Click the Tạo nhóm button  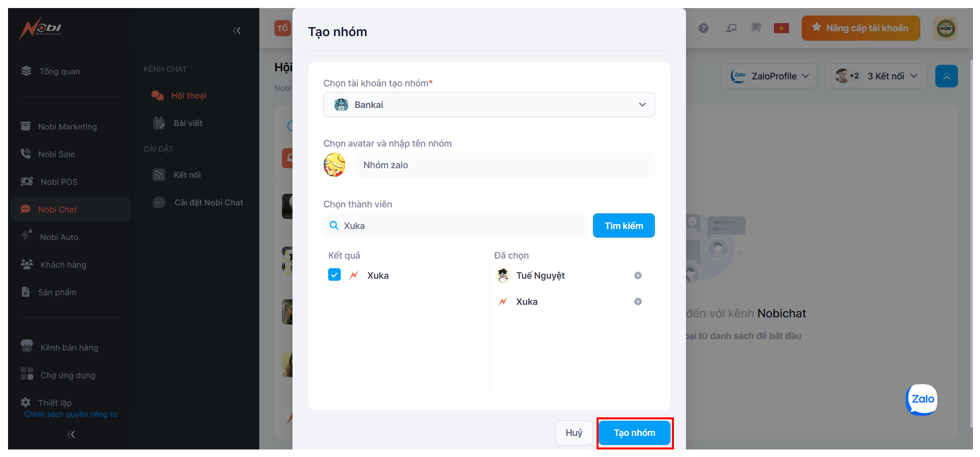coord(634,433)
